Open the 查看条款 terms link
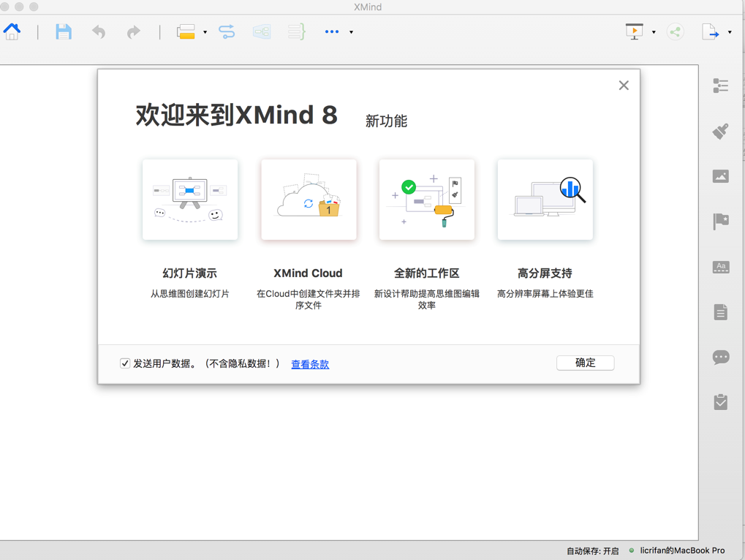Screen dimensions: 745x560 point(310,364)
